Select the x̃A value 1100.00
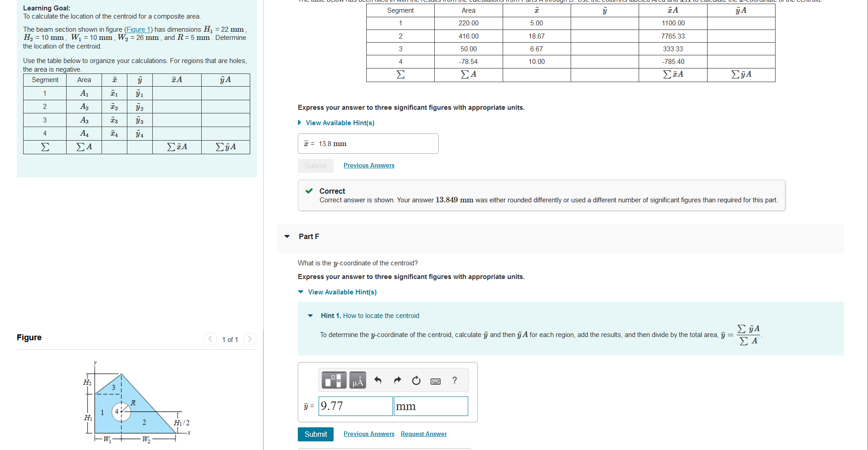Image resolution: width=868 pixels, height=450 pixels. (x=673, y=23)
